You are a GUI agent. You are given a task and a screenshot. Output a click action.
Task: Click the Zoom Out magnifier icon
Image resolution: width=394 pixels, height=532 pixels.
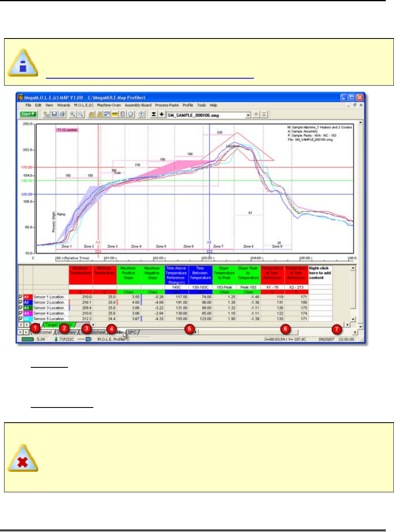point(80,115)
